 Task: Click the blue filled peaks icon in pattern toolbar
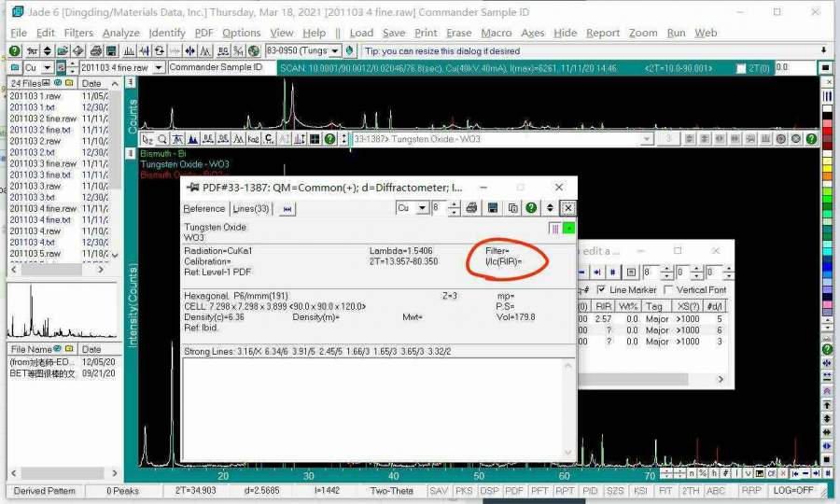[x=193, y=139]
